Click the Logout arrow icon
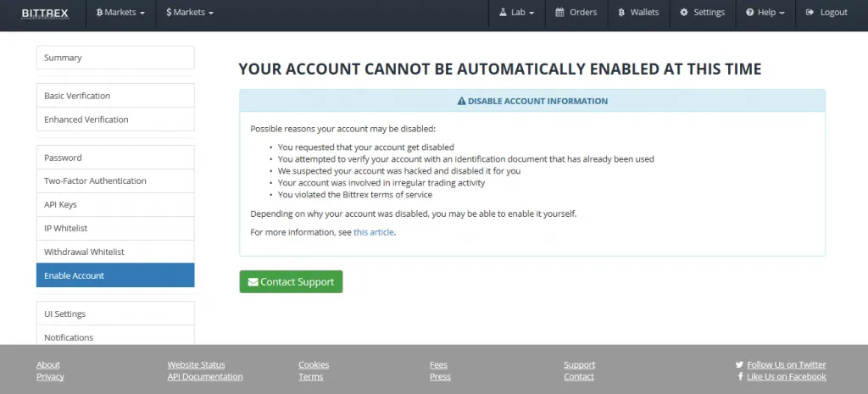 [x=810, y=13]
